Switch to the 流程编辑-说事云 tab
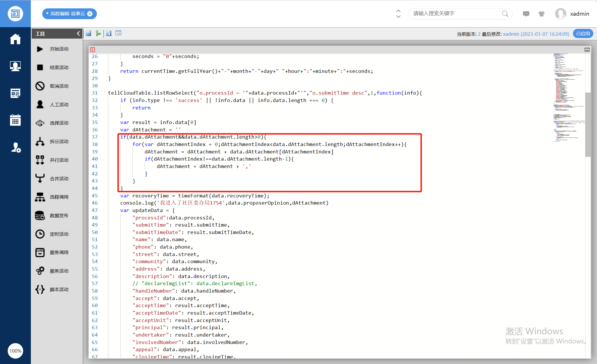Image resolution: width=597 pixels, height=364 pixels. click(67, 14)
